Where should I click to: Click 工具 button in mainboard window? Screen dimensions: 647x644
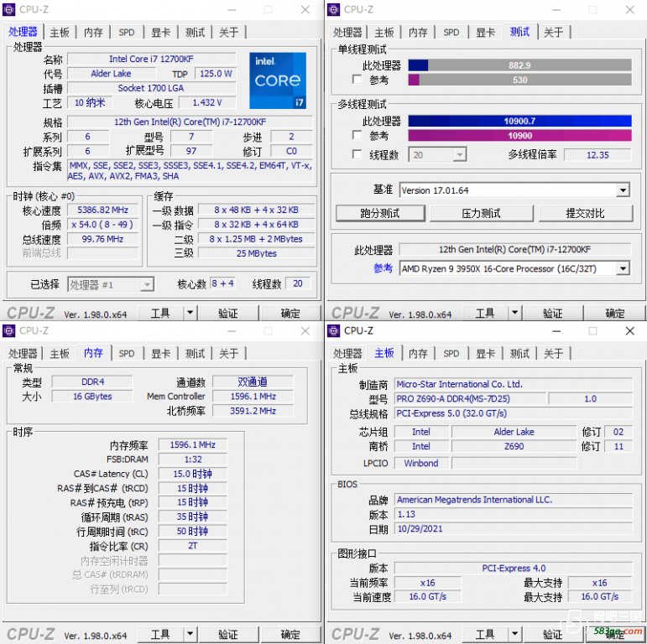(x=485, y=635)
